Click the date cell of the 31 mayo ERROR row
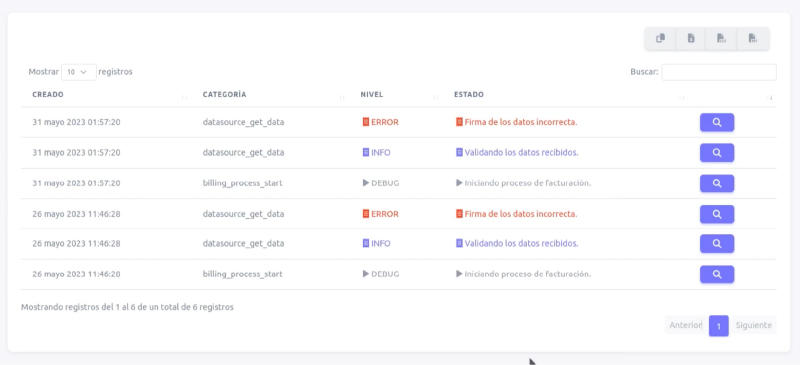 pos(76,123)
